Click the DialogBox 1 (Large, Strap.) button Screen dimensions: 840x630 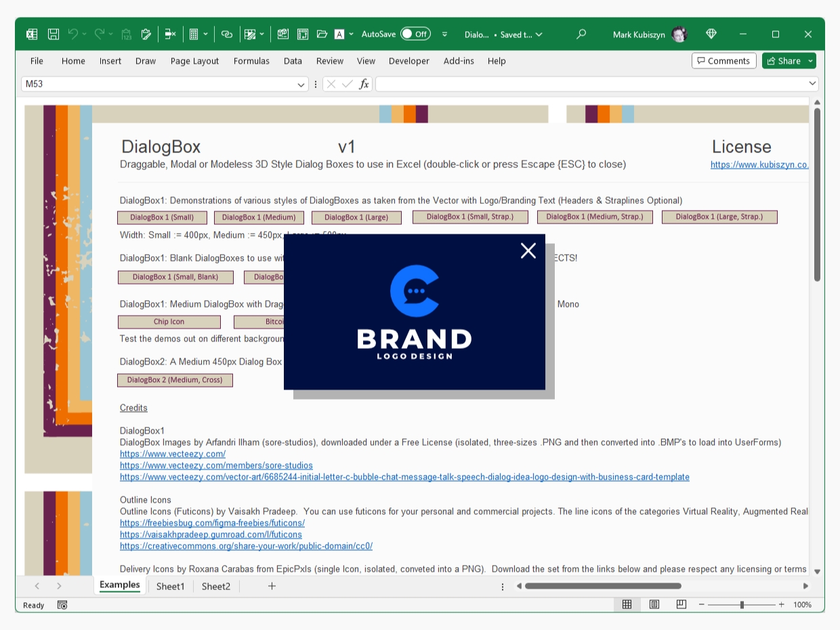pos(719,217)
